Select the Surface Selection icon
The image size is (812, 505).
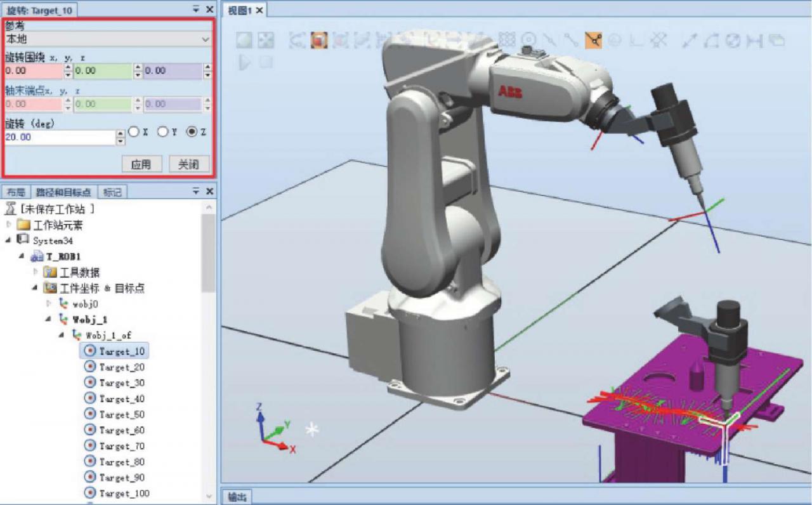[362, 41]
